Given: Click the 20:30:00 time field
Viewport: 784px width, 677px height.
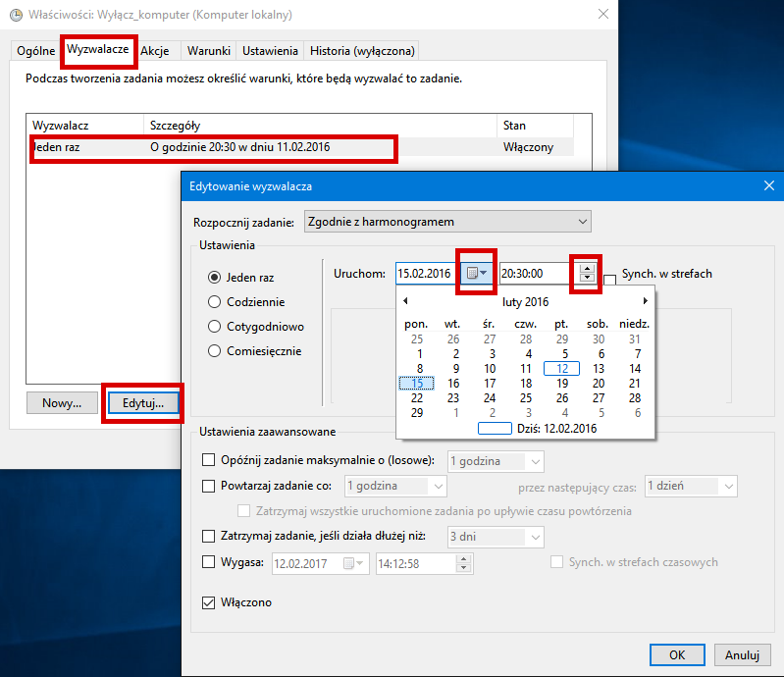Looking at the screenshot, I should coord(534,274).
